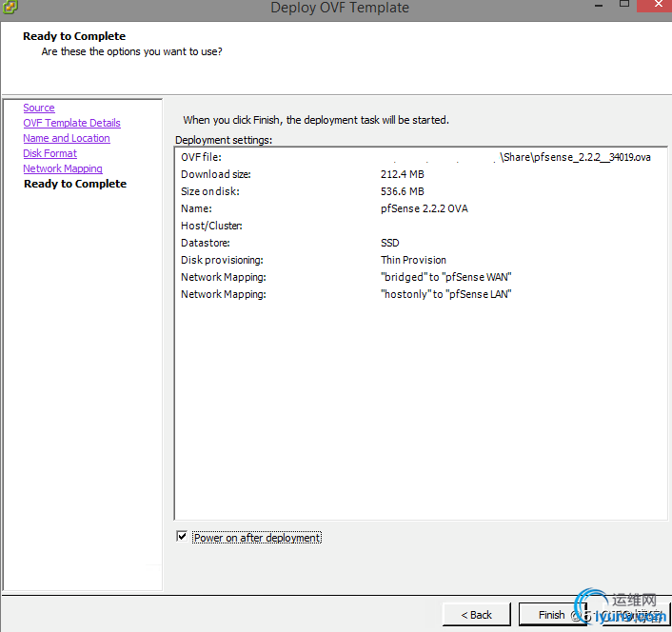Select the Ready to Complete step label
672x632 pixels.
point(75,184)
